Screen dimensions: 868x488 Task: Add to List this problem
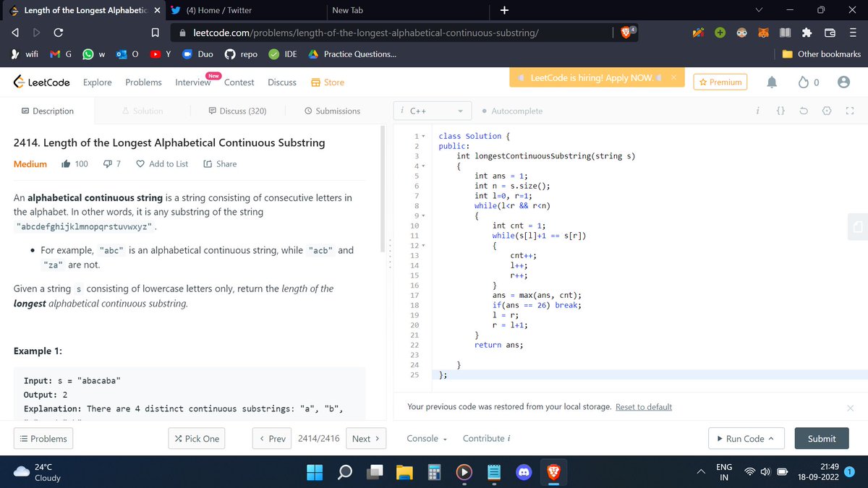[x=162, y=164]
